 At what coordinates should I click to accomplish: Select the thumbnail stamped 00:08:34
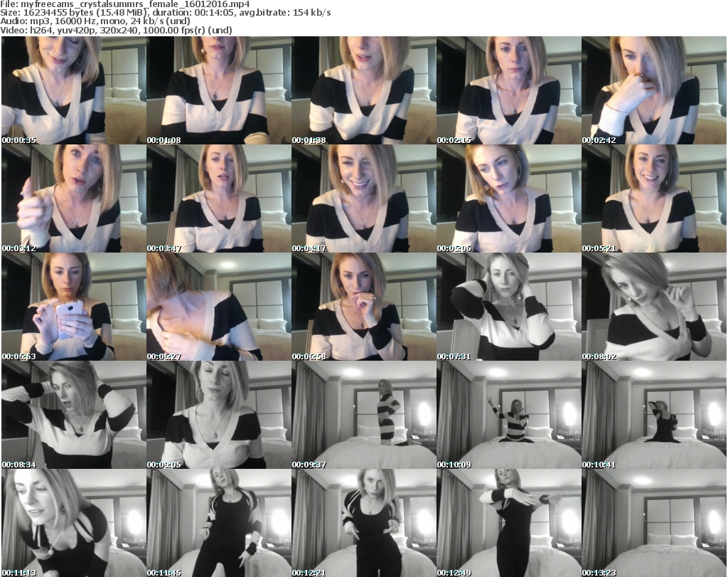point(74,415)
